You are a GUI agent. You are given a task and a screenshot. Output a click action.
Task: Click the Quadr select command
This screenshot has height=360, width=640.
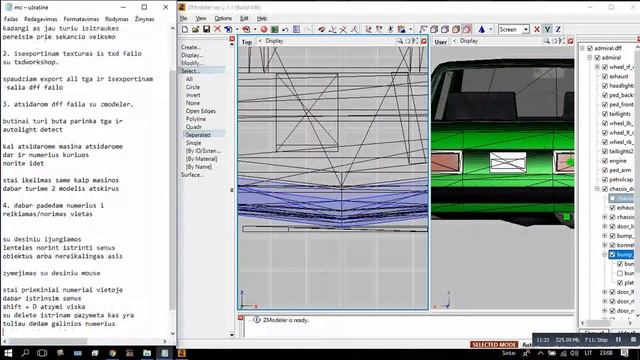[x=193, y=127]
